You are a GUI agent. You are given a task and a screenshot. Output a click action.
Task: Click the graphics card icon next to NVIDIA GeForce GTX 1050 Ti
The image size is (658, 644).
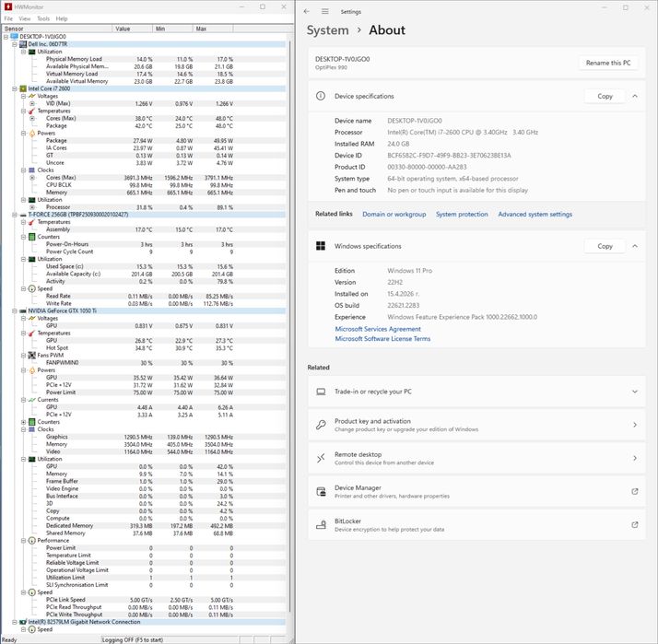click(x=23, y=310)
